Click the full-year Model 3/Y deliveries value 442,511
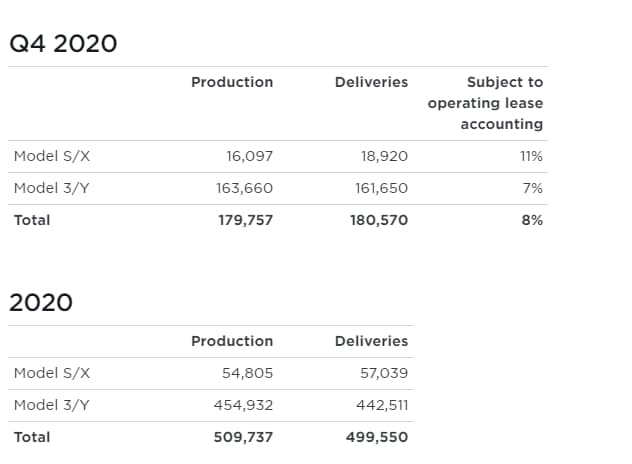The width and height of the screenshot is (632, 464). coord(383,405)
